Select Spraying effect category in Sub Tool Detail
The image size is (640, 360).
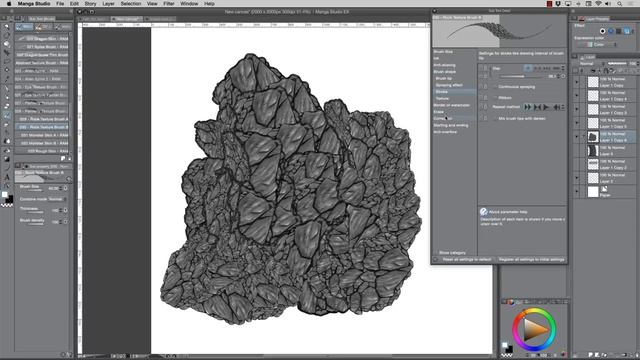tap(449, 85)
